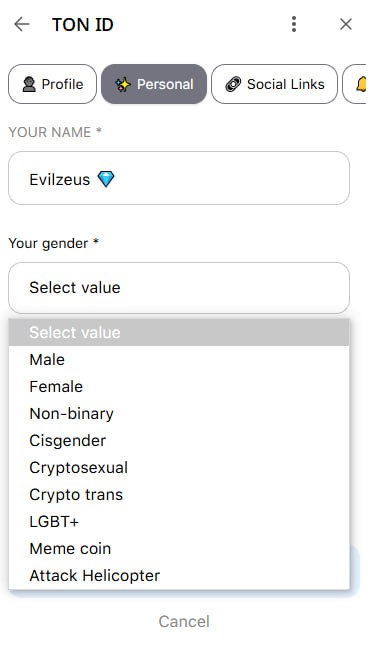Choose the highlighted Select value option
Screen dimensions: 374x646
(x=179, y=332)
